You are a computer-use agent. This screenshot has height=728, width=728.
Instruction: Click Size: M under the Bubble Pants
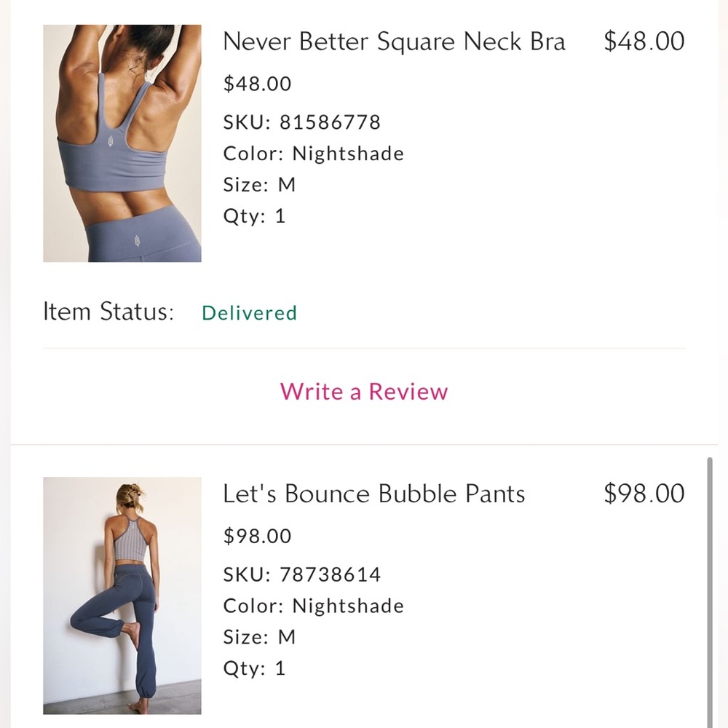[259, 637]
